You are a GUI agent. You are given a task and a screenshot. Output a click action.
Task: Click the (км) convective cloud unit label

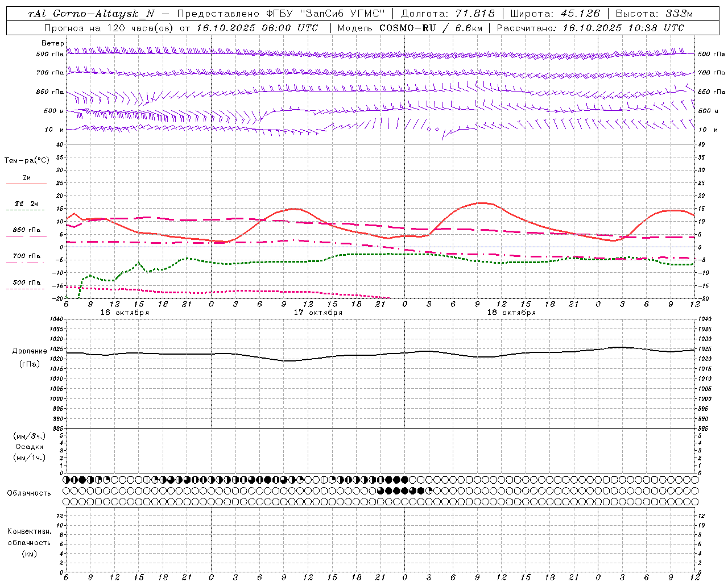(29, 554)
